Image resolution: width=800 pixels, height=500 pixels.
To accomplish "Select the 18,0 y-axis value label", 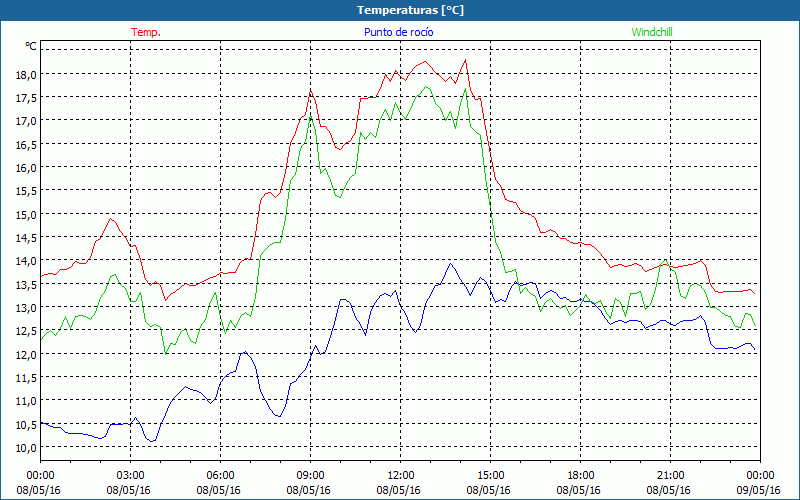I will (24, 74).
